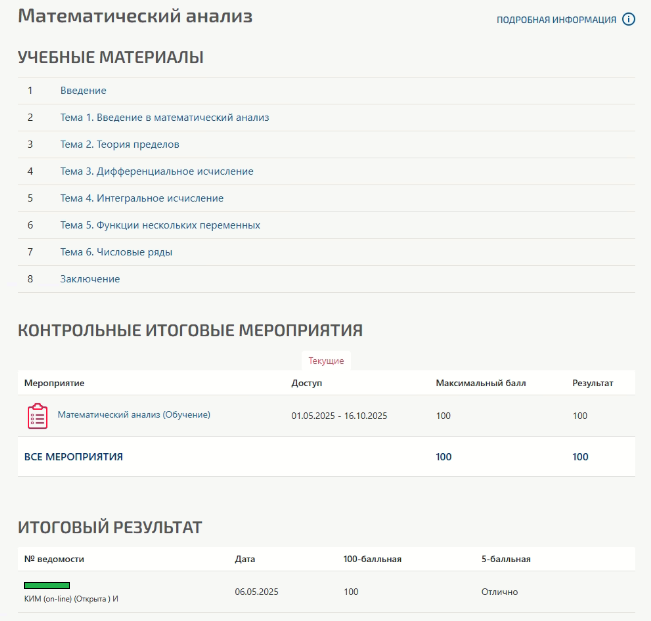Open Тема 2. Теория пределов
Image resolution: width=651 pixels, height=621 pixels.
click(119, 145)
